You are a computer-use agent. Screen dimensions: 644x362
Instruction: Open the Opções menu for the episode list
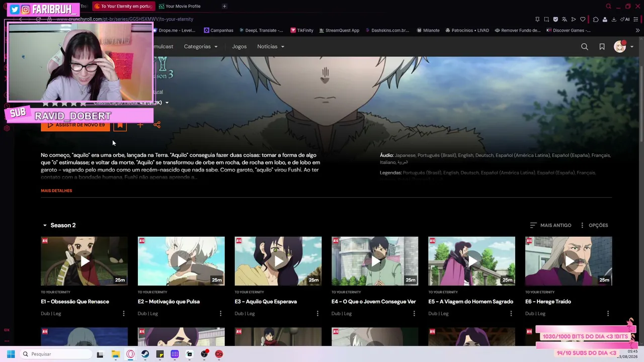pyautogui.click(x=594, y=225)
